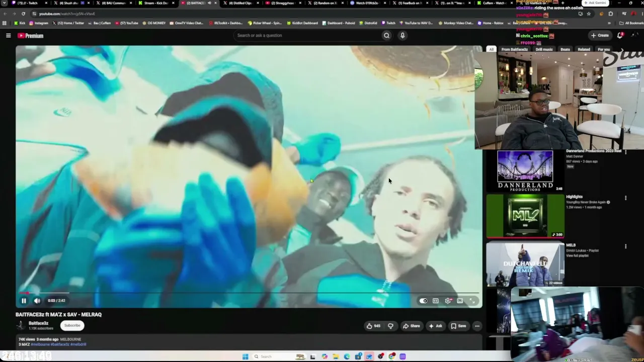Open the OG MONKEY bookmark
644x362 pixels.
click(154, 23)
